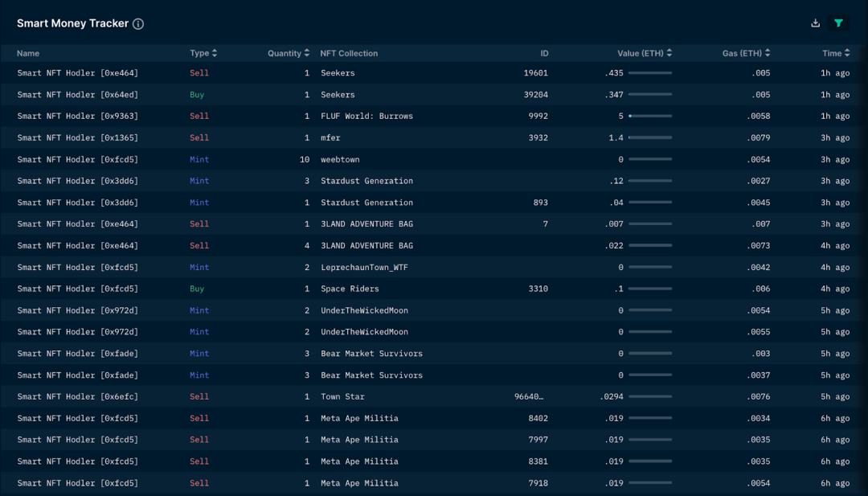Click value bar for the Space Riders row
868x496 pixels.
650,289
